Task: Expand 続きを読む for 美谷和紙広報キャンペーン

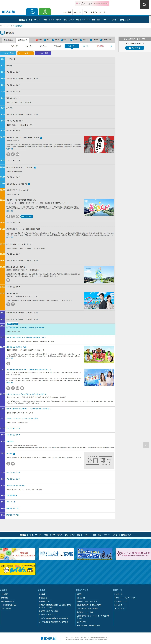Action: 10,237
